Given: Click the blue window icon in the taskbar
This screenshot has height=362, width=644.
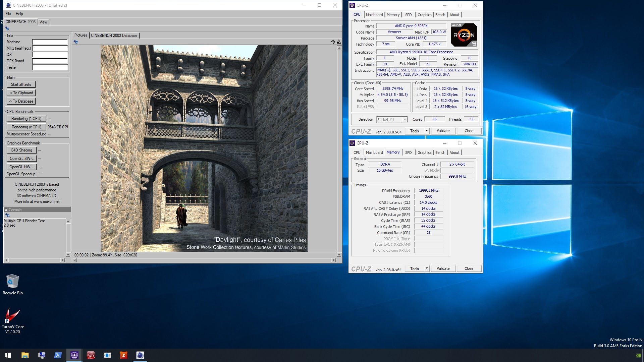Looking at the screenshot, I should 107,355.
